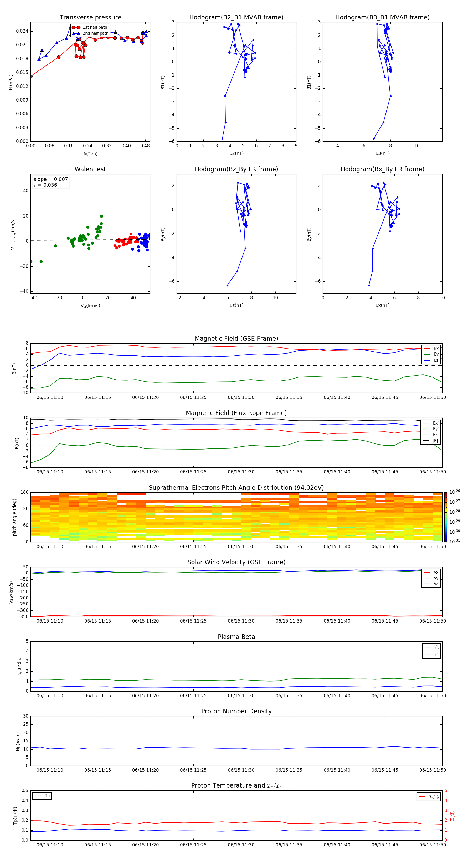This screenshot has height=868, width=473.
Task: Click the 'B3(nT)' x-axis label
Action: pos(382,153)
